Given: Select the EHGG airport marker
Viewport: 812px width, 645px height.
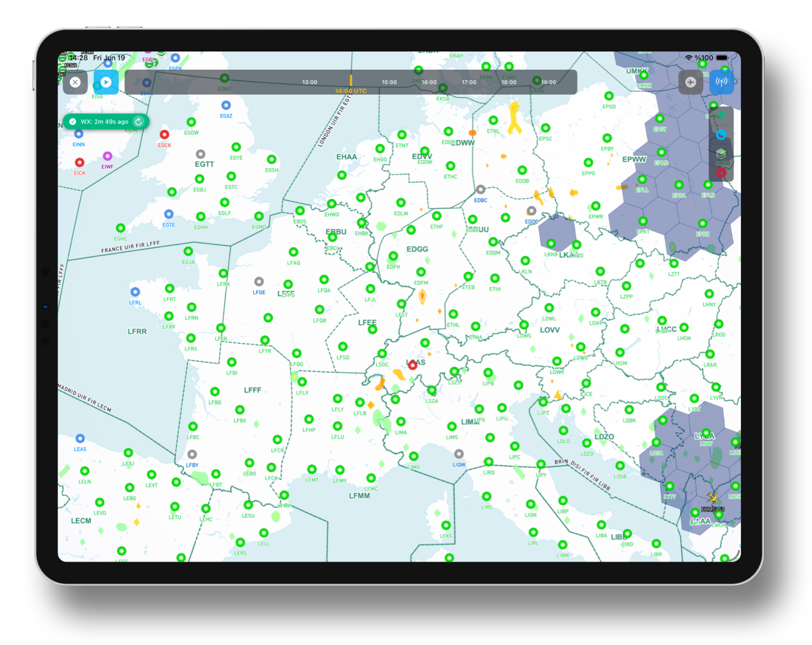Looking at the screenshot, I should [x=380, y=149].
